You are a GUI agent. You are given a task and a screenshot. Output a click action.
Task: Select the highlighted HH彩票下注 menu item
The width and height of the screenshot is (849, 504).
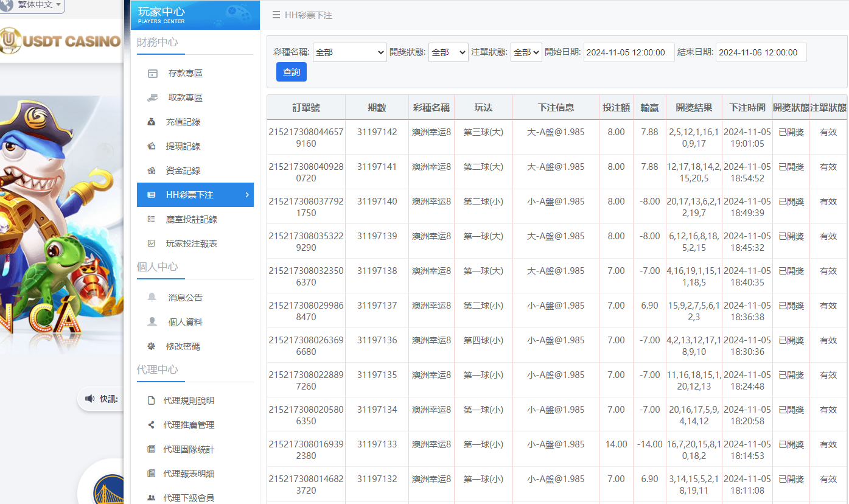pos(195,195)
